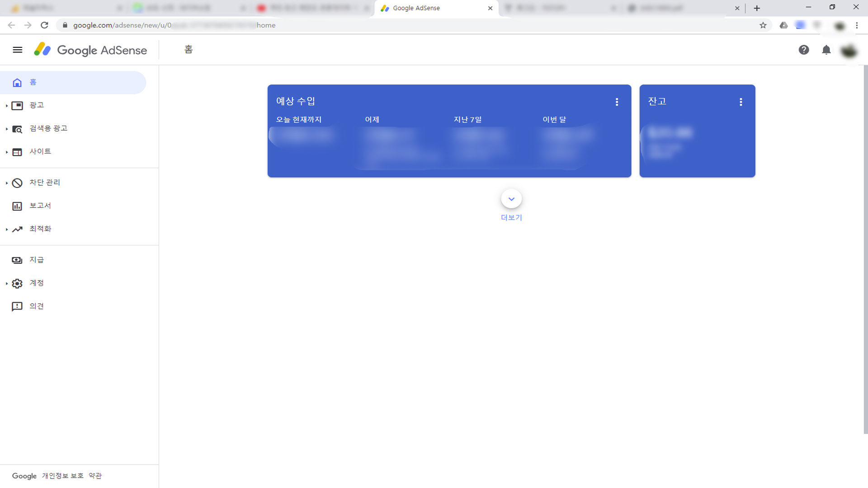
Task: Expand the 차단 관리 sidebar section
Action: (44, 183)
